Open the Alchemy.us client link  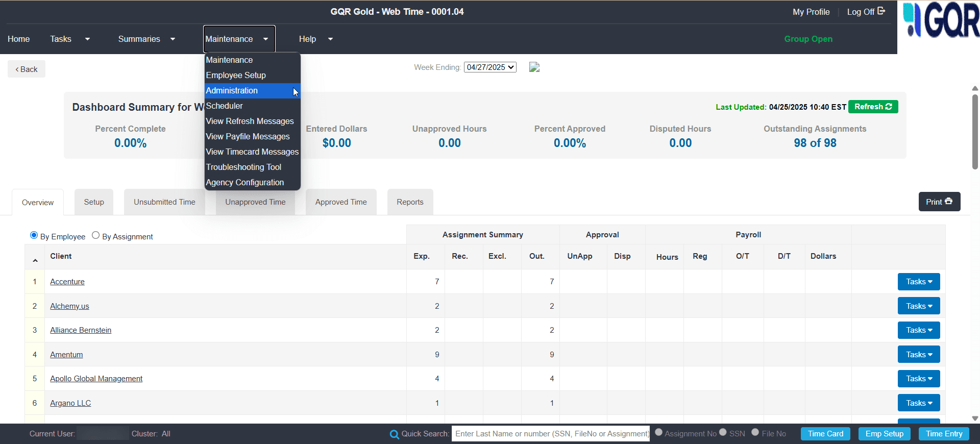pos(69,306)
